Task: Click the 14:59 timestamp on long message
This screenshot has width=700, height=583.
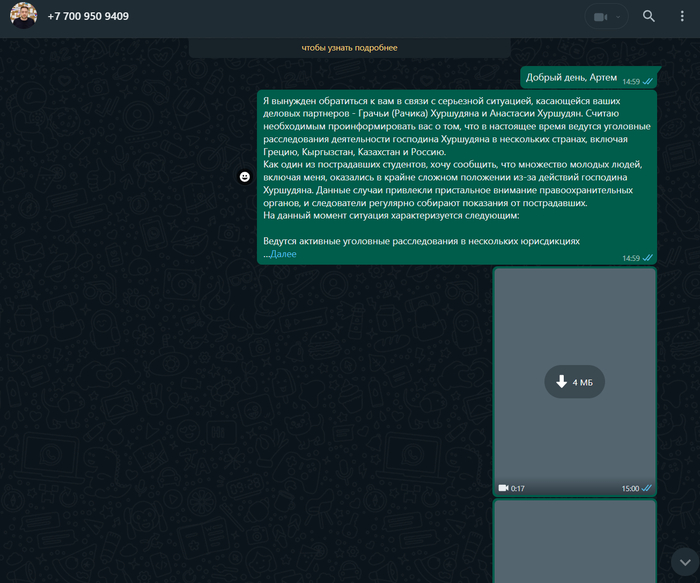Action: click(630, 258)
